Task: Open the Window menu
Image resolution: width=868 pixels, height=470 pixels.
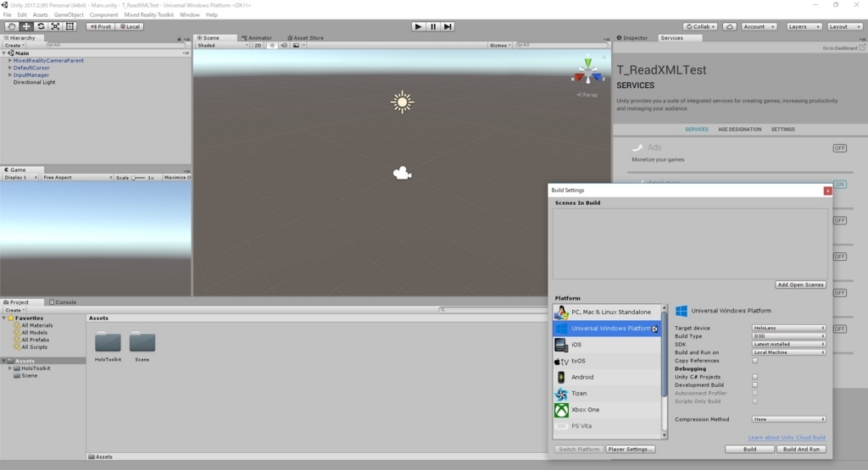Action: point(189,15)
